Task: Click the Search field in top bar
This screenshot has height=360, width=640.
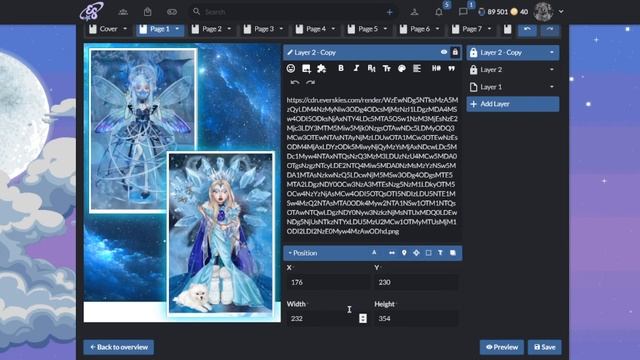Action: click(x=292, y=12)
